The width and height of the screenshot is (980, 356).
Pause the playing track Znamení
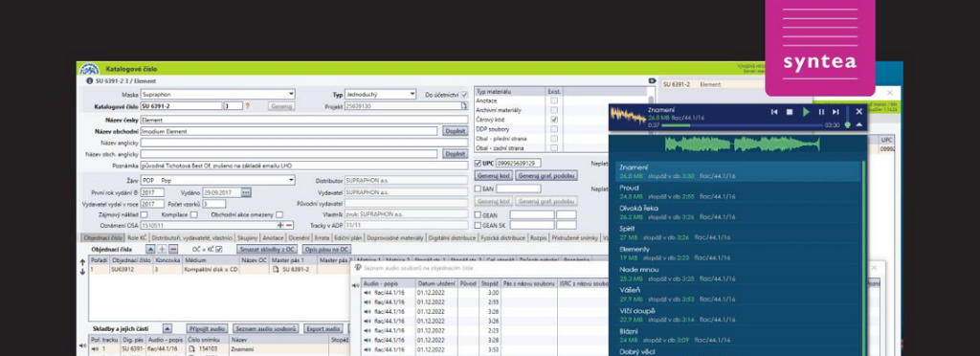[821, 112]
